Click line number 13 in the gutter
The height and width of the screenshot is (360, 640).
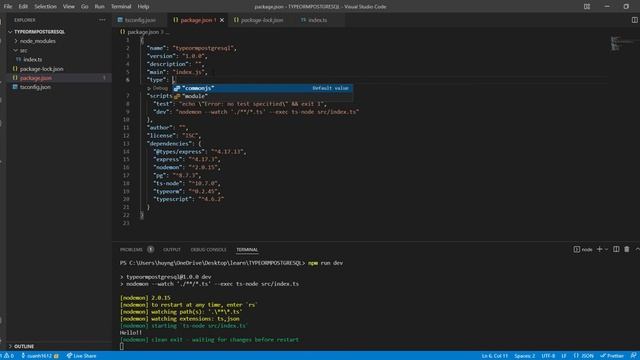tap(126, 144)
